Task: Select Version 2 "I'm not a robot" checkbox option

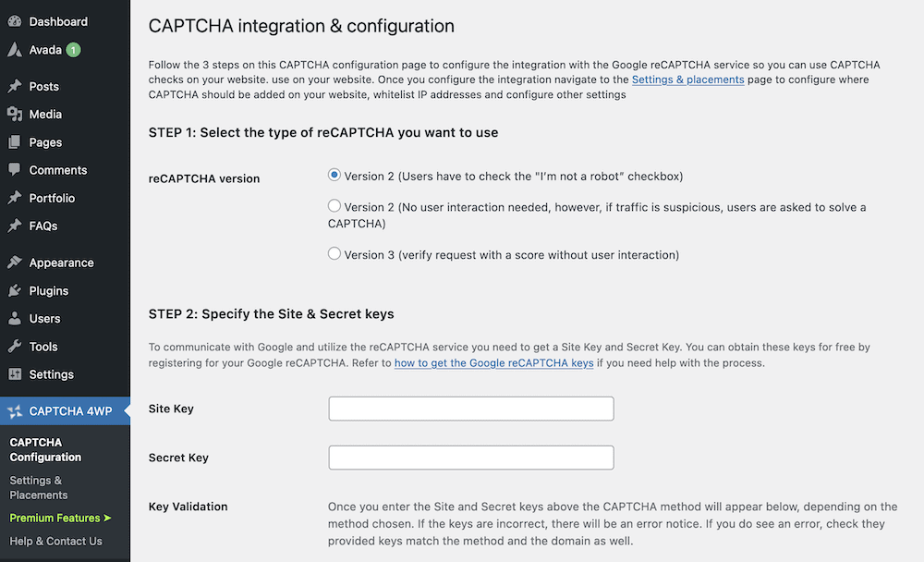Action: (334, 175)
